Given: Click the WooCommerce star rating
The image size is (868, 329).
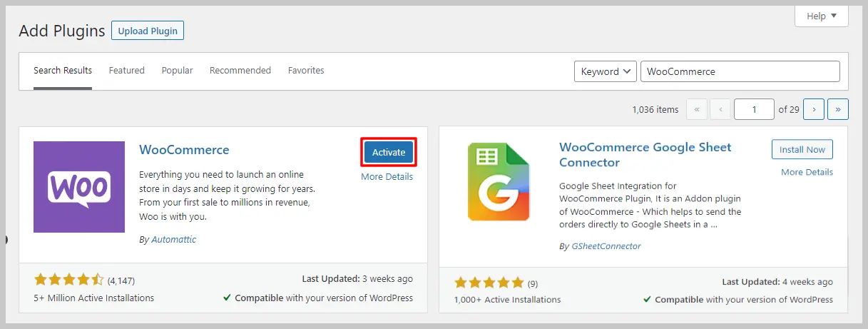Looking at the screenshot, I should (68, 280).
